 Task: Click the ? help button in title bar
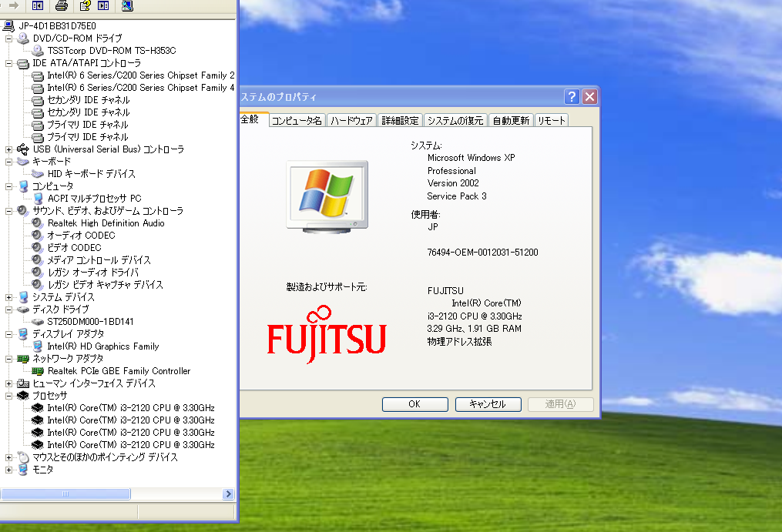coord(572,96)
